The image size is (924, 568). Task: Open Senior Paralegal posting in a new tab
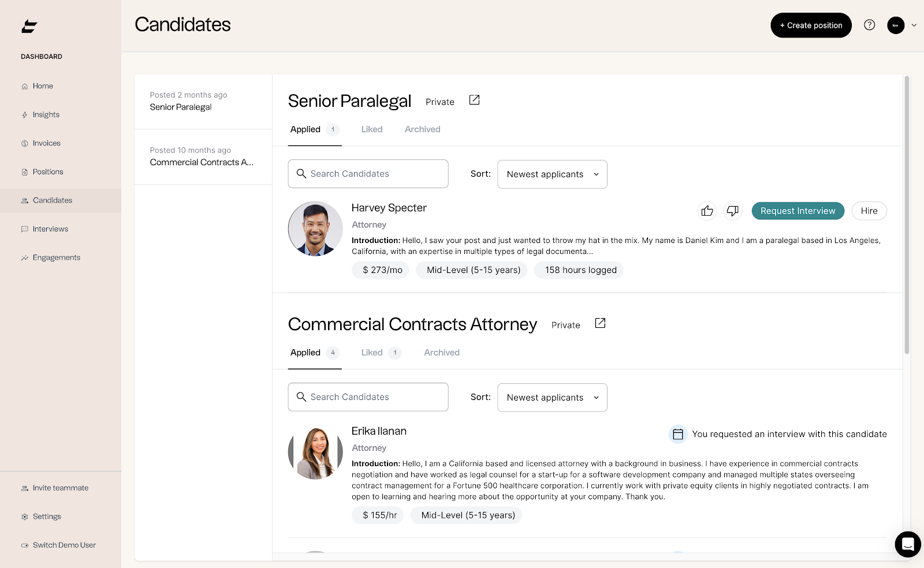474,100
